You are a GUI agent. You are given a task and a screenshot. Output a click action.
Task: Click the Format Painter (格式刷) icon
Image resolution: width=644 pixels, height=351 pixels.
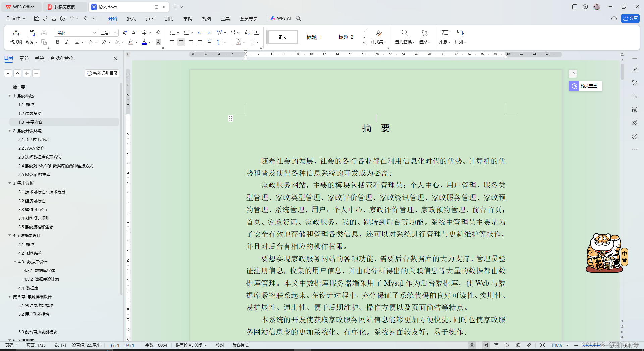click(16, 33)
